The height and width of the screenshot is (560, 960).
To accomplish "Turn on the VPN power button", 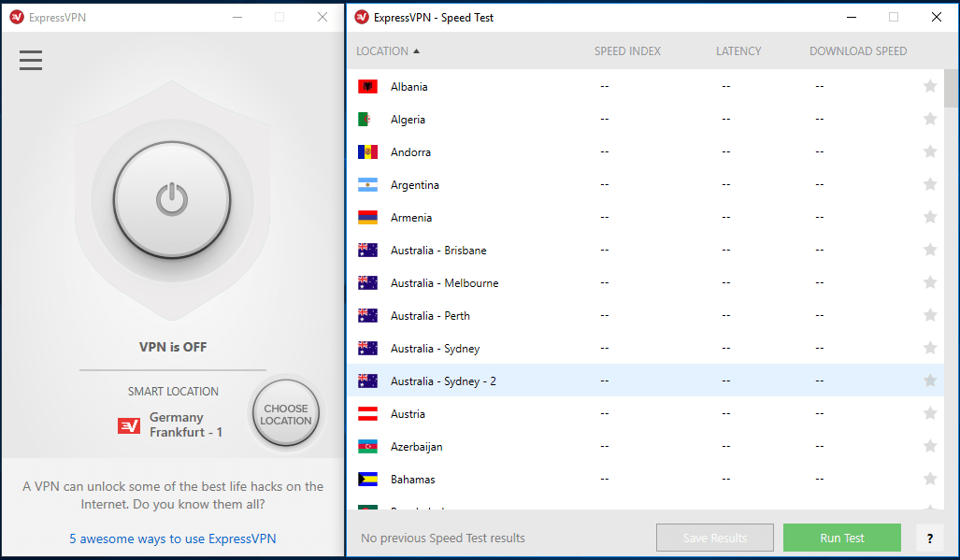I will click(x=172, y=199).
